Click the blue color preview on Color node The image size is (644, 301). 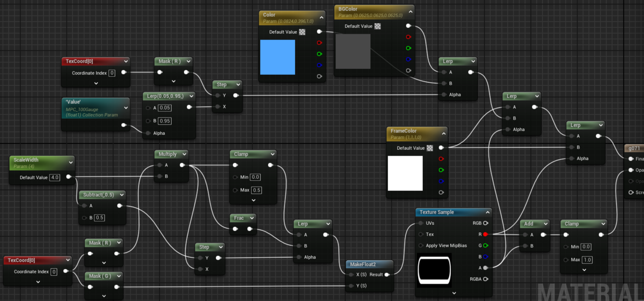(277, 57)
